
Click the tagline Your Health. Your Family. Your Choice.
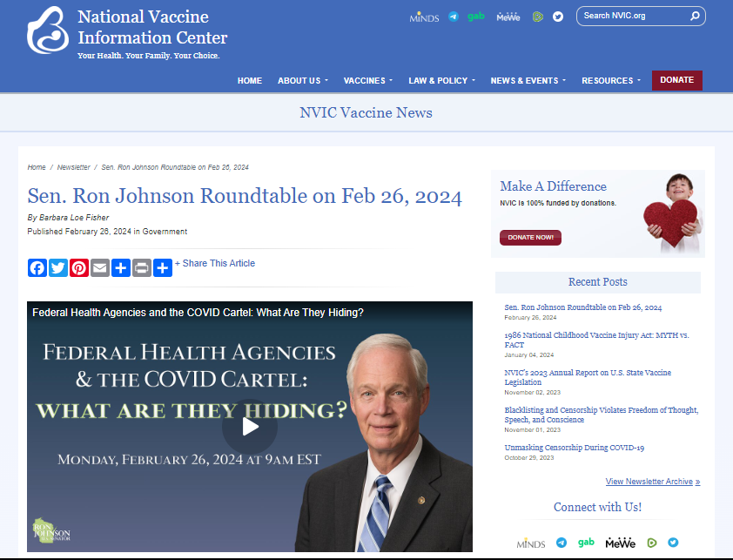pos(149,56)
